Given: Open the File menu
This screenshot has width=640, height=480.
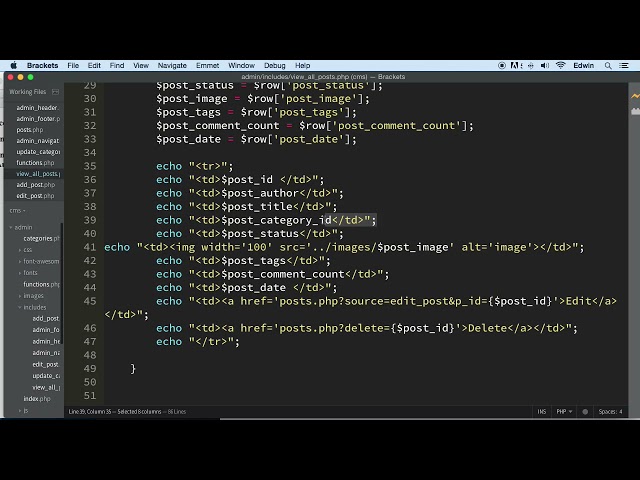Looking at the screenshot, I should 73,65.
